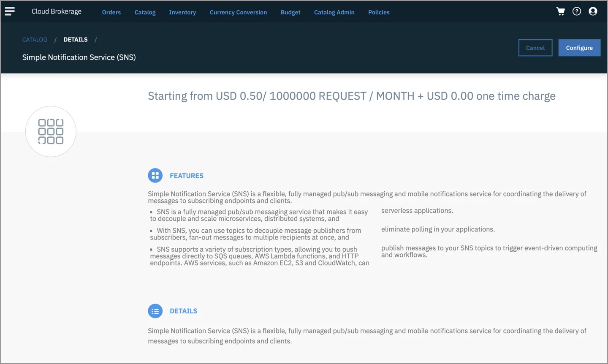Click the Simple Notification Service (SNS) page title
The width and height of the screenshot is (608, 364).
click(x=79, y=57)
